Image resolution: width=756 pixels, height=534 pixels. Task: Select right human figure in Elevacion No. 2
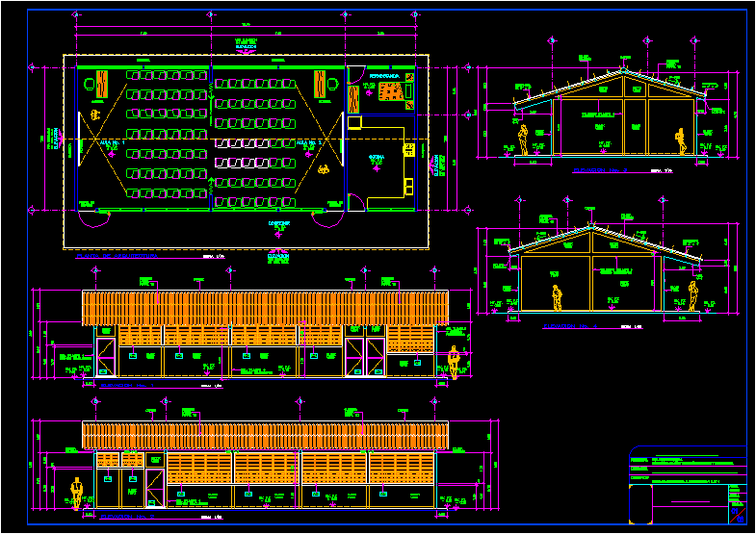pyautogui.click(x=681, y=141)
